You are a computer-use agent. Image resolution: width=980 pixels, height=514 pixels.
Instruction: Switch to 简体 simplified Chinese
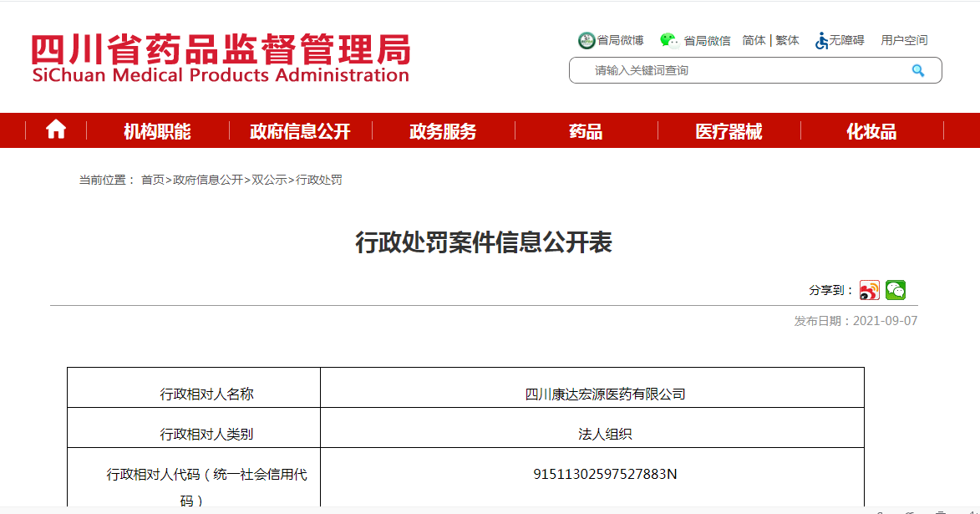[754, 41]
